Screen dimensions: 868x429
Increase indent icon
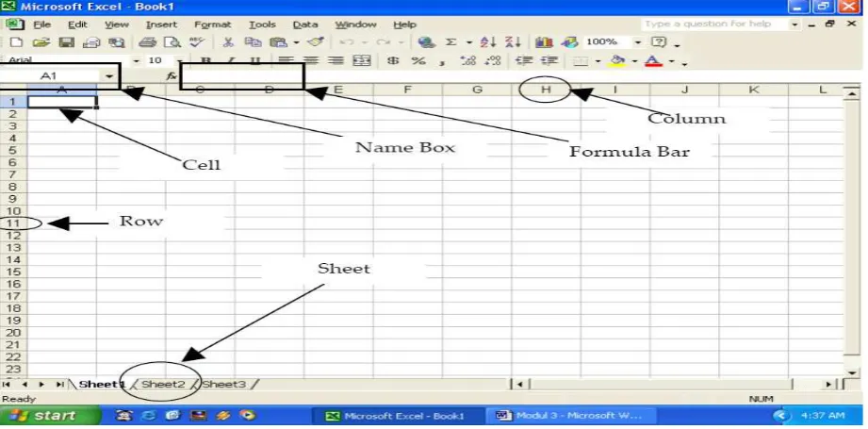coord(549,60)
